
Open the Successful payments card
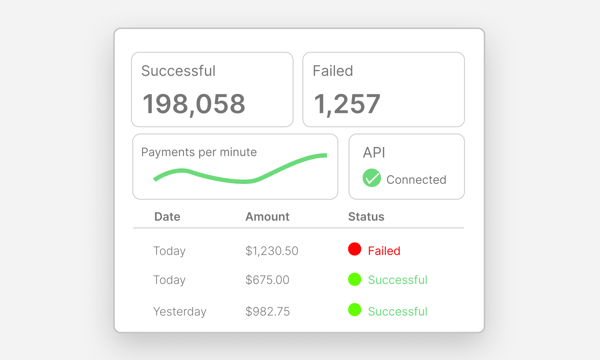point(212,90)
